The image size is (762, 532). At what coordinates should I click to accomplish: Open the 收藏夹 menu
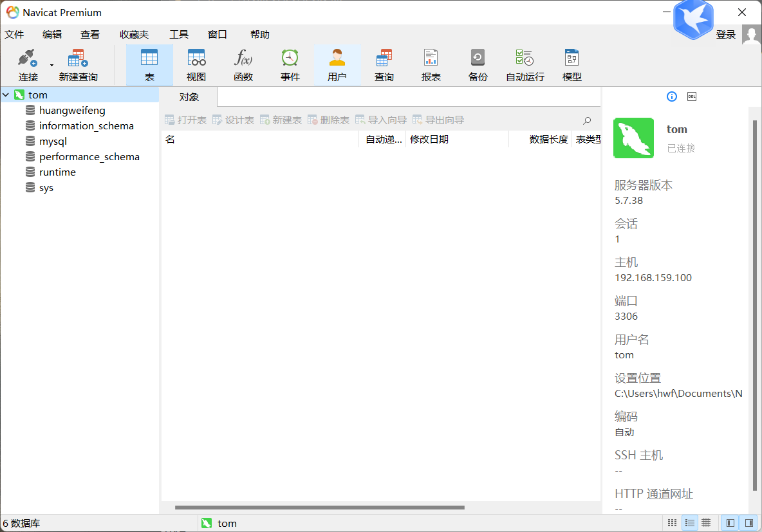134,35
